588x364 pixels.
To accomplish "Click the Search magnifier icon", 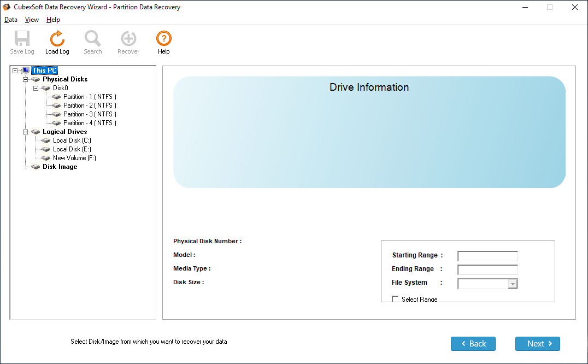I will [x=92, y=39].
